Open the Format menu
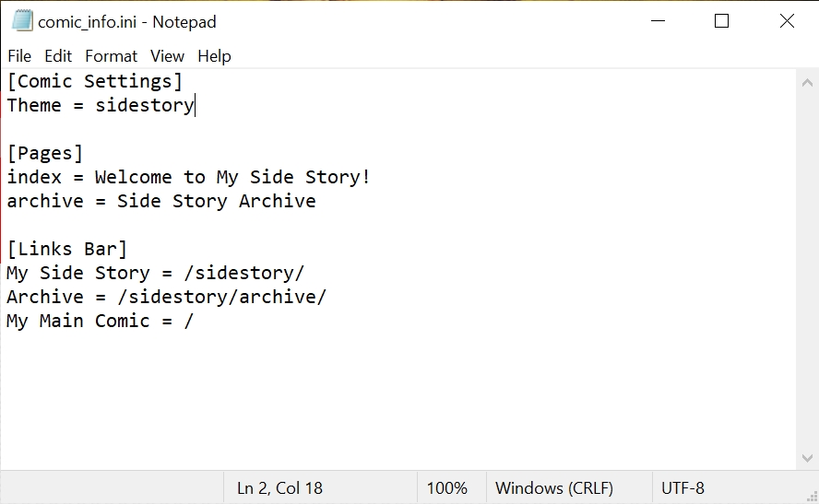The image size is (819, 504). click(111, 56)
